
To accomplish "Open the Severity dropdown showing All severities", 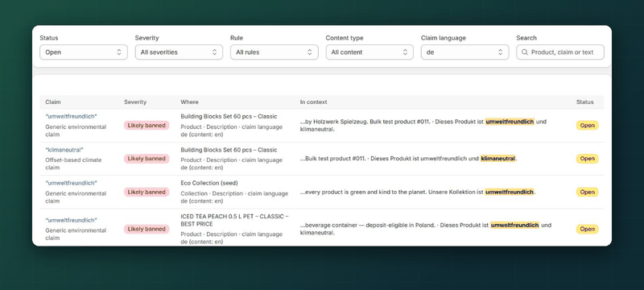I will pos(179,52).
